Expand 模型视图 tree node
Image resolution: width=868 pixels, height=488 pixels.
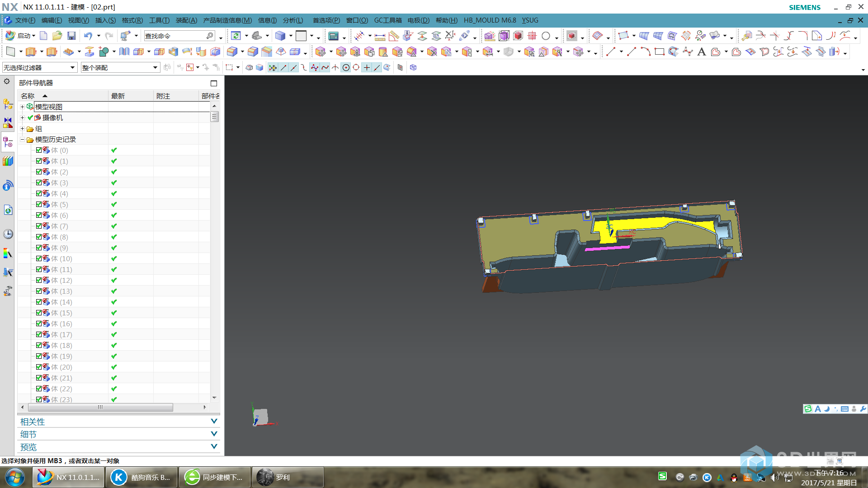tap(22, 107)
